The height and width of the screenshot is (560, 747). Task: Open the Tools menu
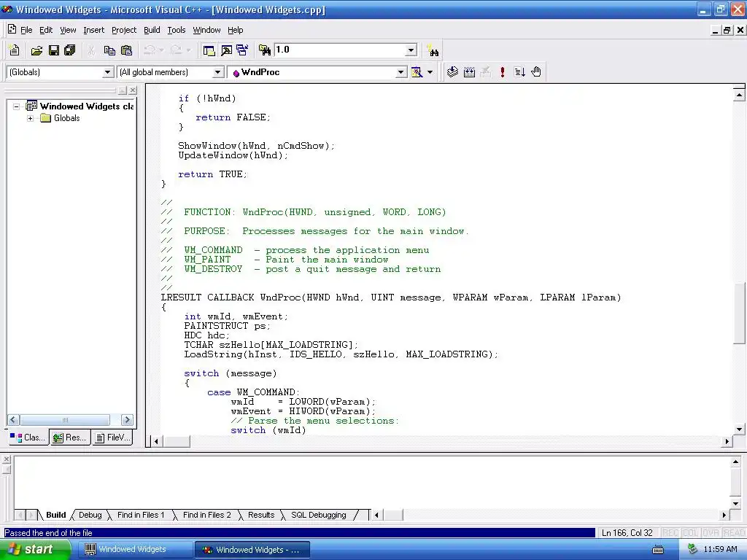pyautogui.click(x=177, y=30)
